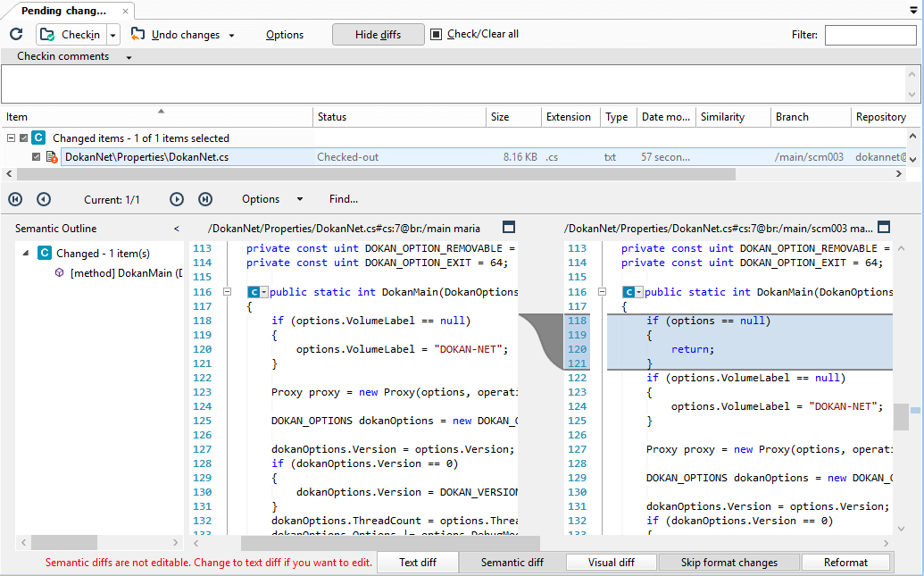Open the Undo changes dropdown arrow
The height and width of the screenshot is (576, 924).
coord(231,36)
